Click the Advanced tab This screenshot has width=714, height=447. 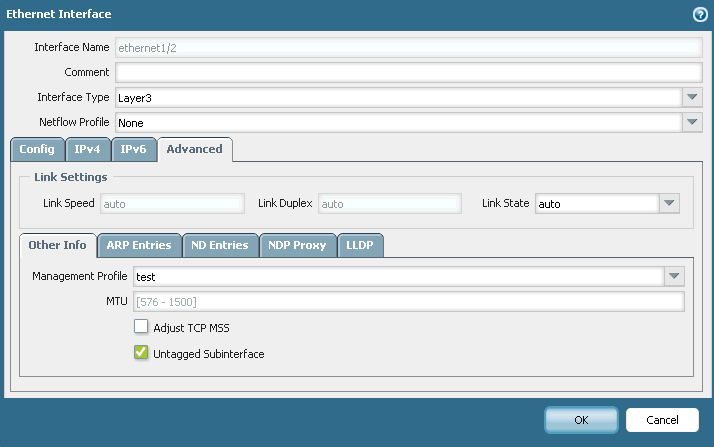(194, 149)
